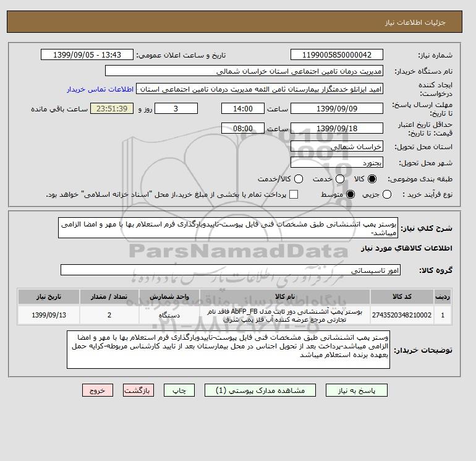Image resolution: width=476 pixels, height=461 pixels.
Task: Select the خدمت radio button
Action: point(340,179)
